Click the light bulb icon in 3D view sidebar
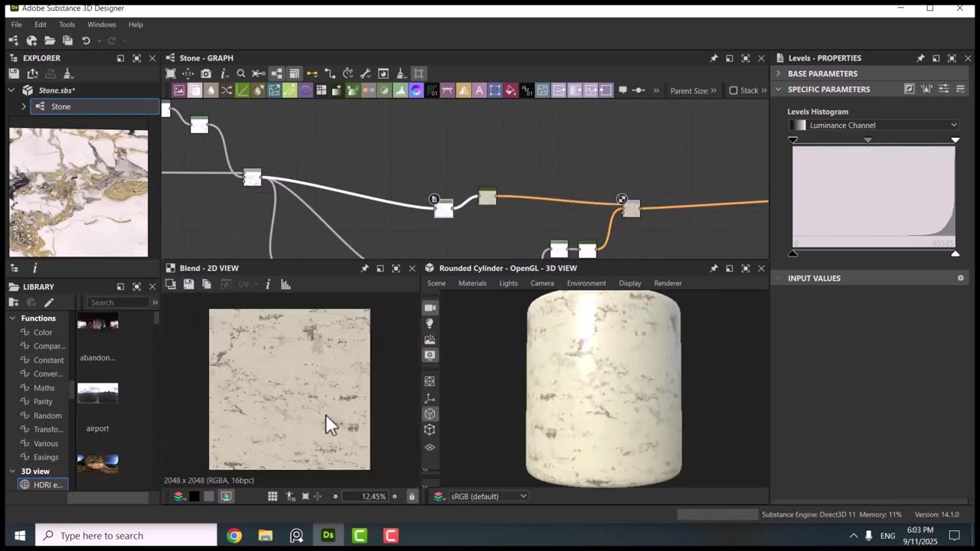This screenshot has width=980, height=551. click(430, 324)
